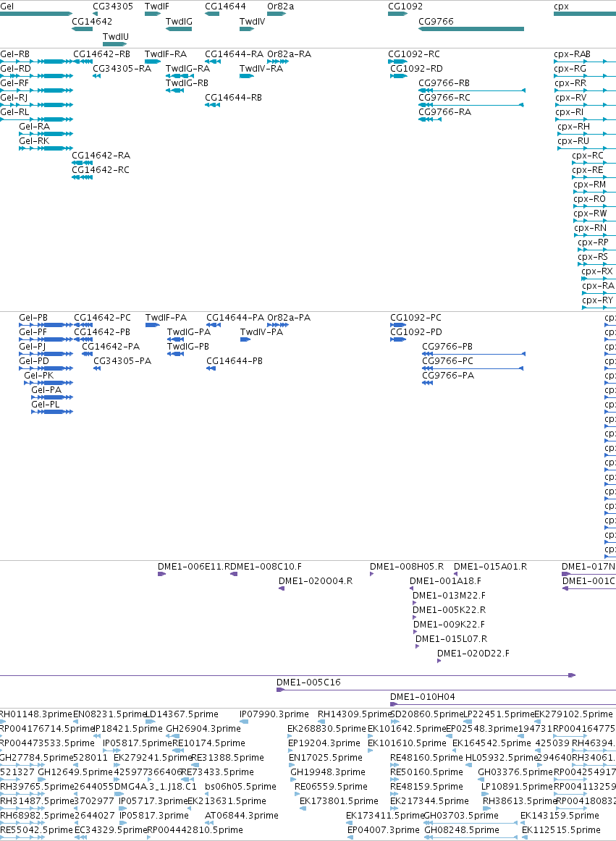Click the CG14644-PB protein label

(x=235, y=361)
